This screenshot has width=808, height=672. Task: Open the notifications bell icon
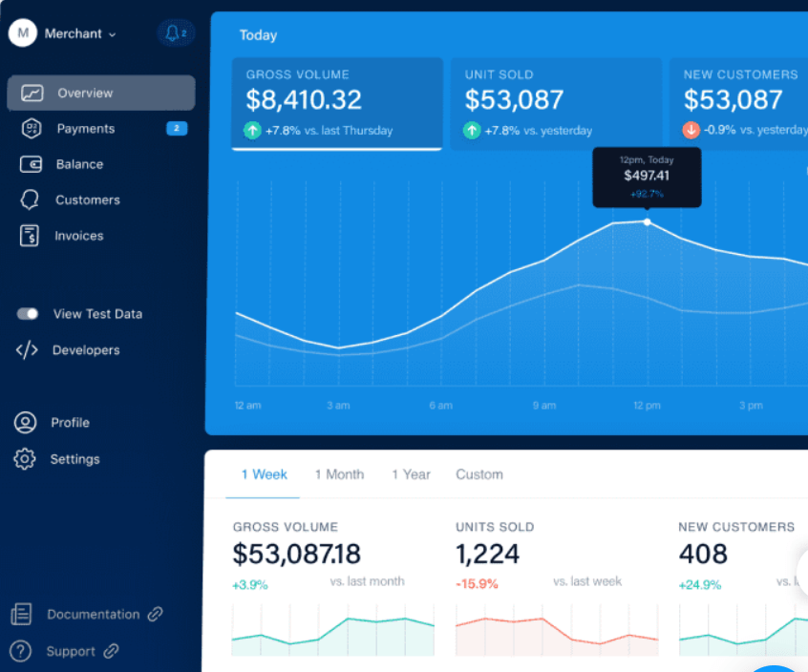point(173,33)
